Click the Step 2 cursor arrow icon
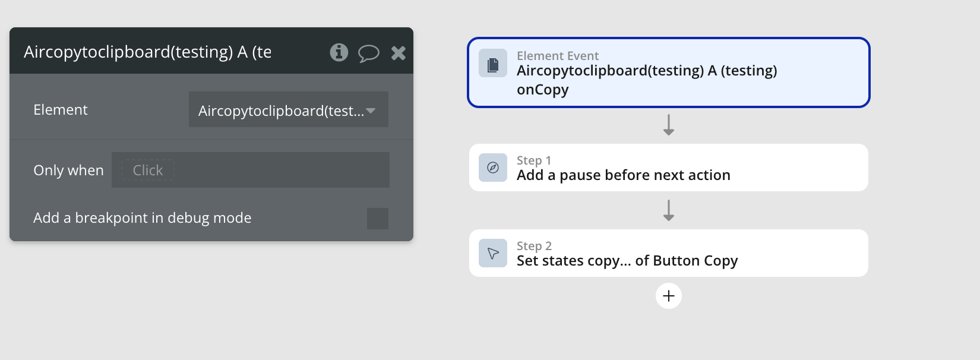The image size is (980, 360). [x=493, y=254]
